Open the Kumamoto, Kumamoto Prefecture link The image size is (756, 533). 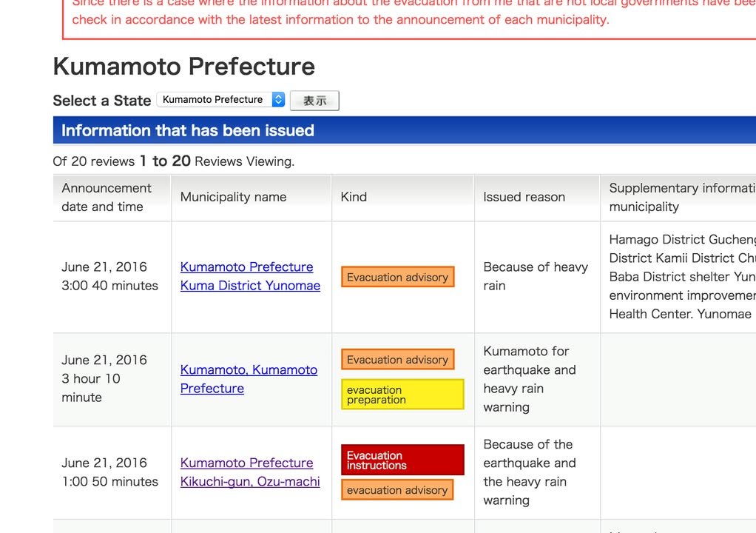pyautogui.click(x=249, y=379)
